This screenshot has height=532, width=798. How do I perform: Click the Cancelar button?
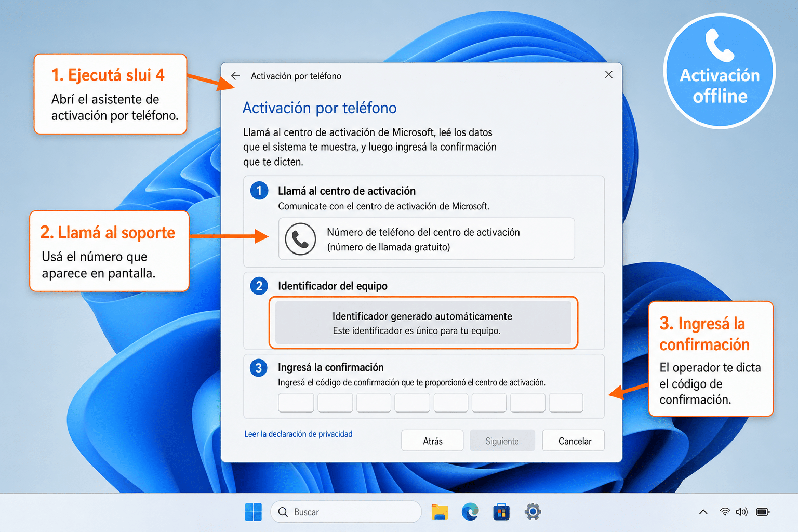point(574,441)
